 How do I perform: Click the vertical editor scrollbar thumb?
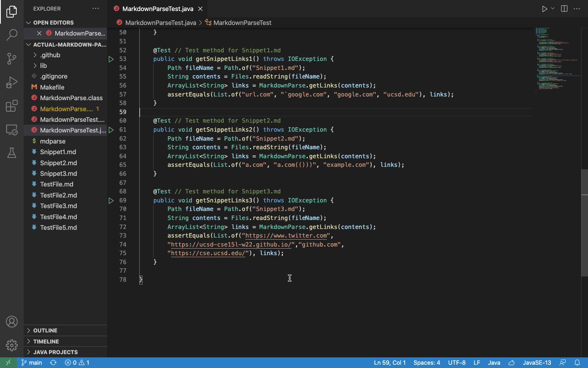[584, 223]
